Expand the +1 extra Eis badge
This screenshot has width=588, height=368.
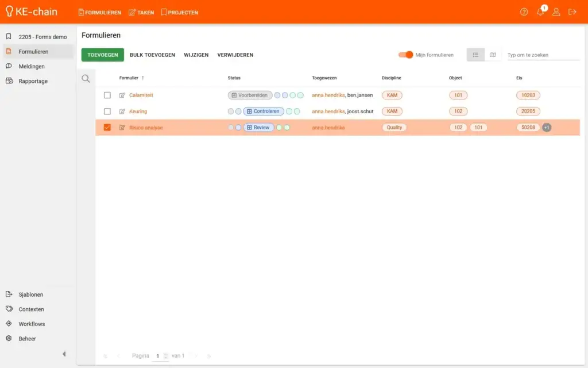[x=547, y=128]
